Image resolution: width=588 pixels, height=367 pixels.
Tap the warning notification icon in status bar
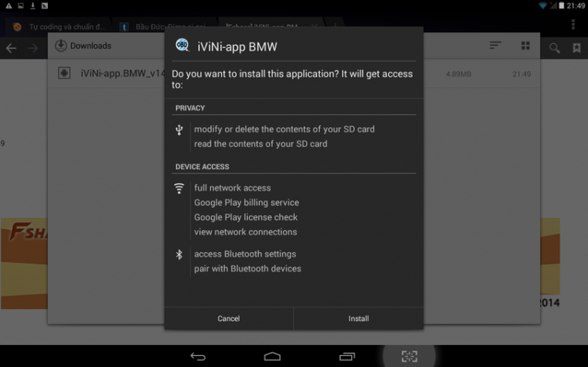(9, 5)
